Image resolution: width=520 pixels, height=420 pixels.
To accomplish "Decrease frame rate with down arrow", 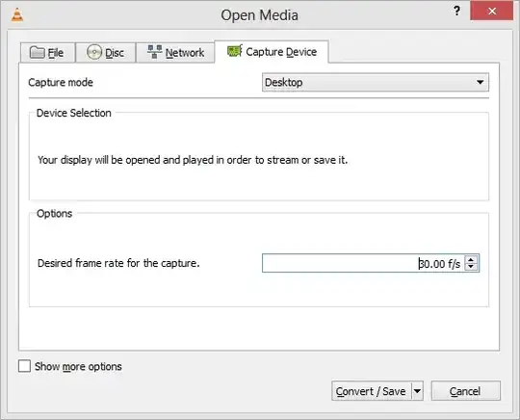I will [471, 267].
